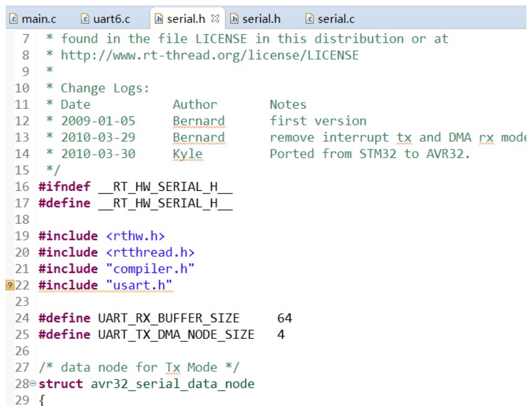532x406 pixels.
Task: Click the date 2010-03-30 in change log
Action: tap(98, 154)
